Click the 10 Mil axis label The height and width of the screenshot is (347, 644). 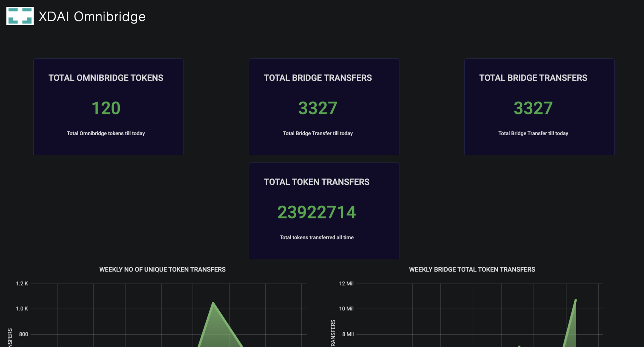[x=346, y=309]
